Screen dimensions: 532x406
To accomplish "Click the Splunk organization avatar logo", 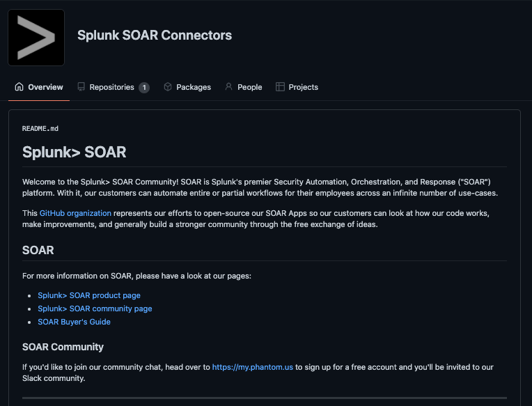I will click(x=36, y=38).
